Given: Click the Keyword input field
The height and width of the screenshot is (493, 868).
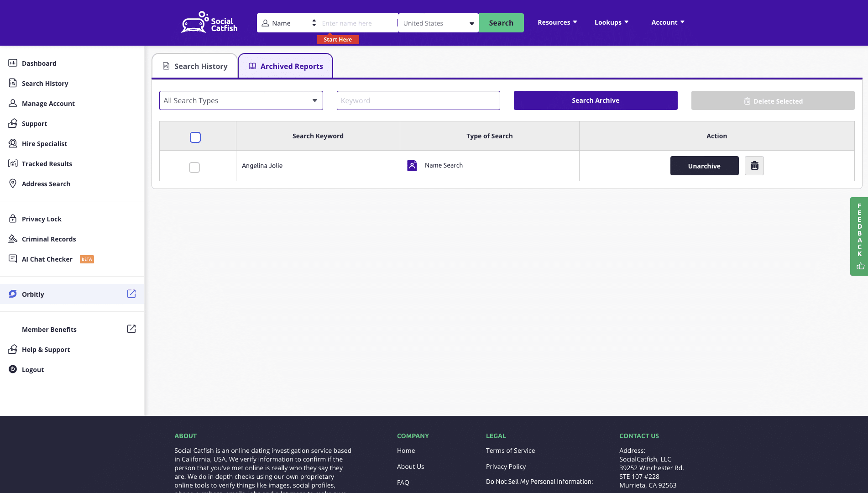Looking at the screenshot, I should pyautogui.click(x=418, y=100).
